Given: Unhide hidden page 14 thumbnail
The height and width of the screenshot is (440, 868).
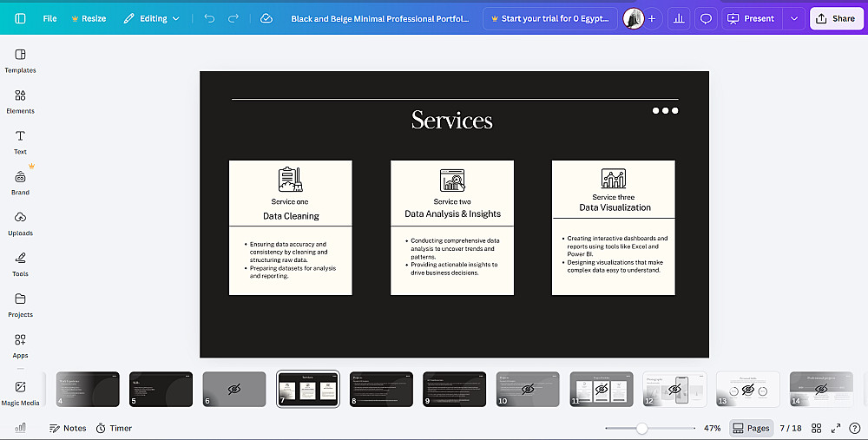Looking at the screenshot, I should click(821, 389).
